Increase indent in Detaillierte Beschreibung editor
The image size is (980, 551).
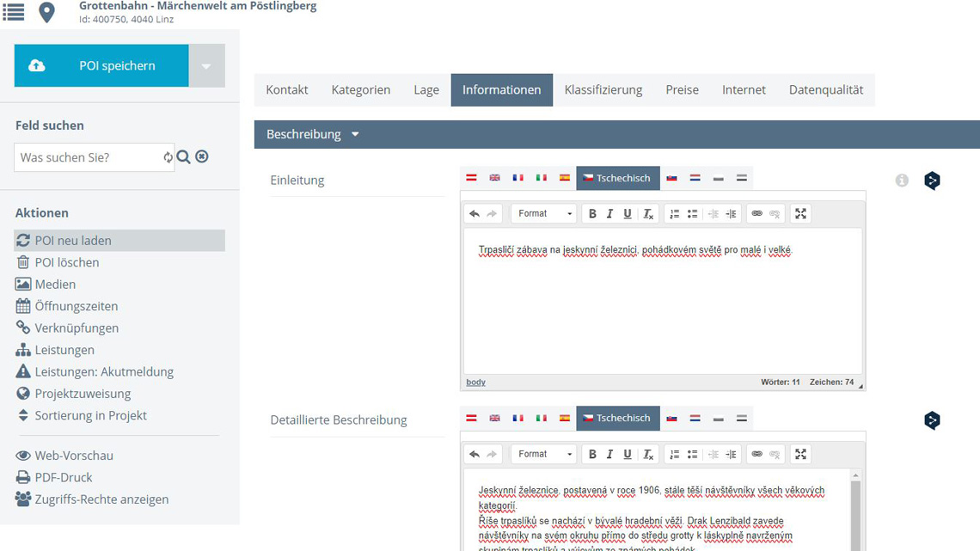[x=731, y=454]
